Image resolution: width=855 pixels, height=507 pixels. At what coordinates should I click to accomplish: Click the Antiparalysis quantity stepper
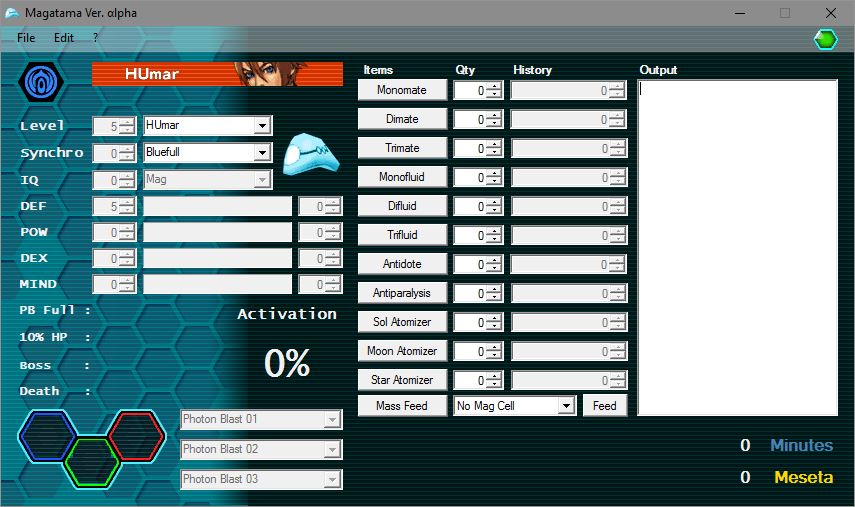(478, 293)
